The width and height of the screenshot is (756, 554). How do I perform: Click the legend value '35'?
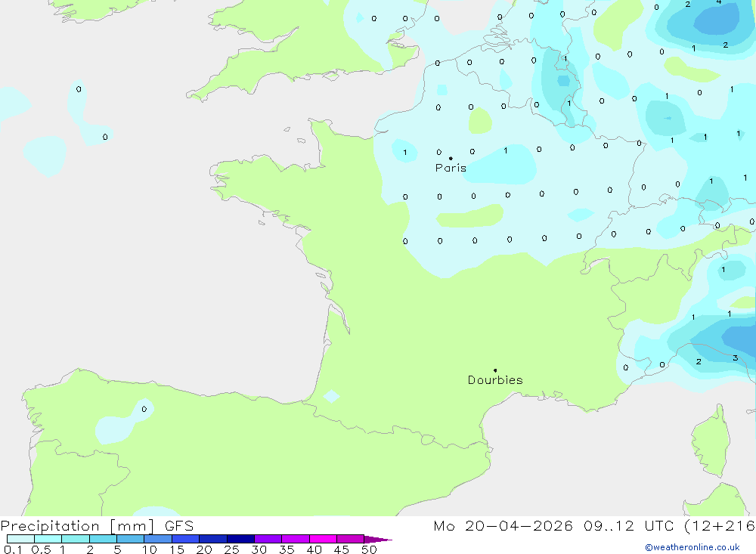pos(287,549)
